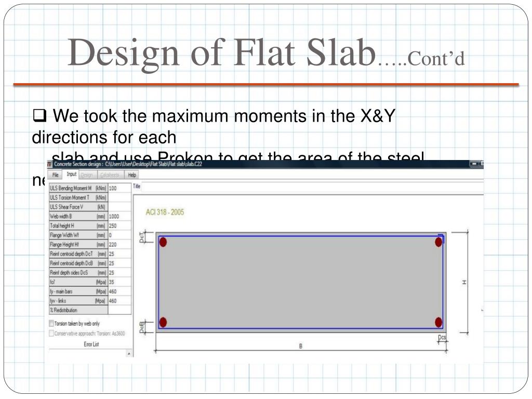Image resolution: width=532 pixels, height=399 pixels.
Task: Click the DcB dimension label
Action: (142, 327)
